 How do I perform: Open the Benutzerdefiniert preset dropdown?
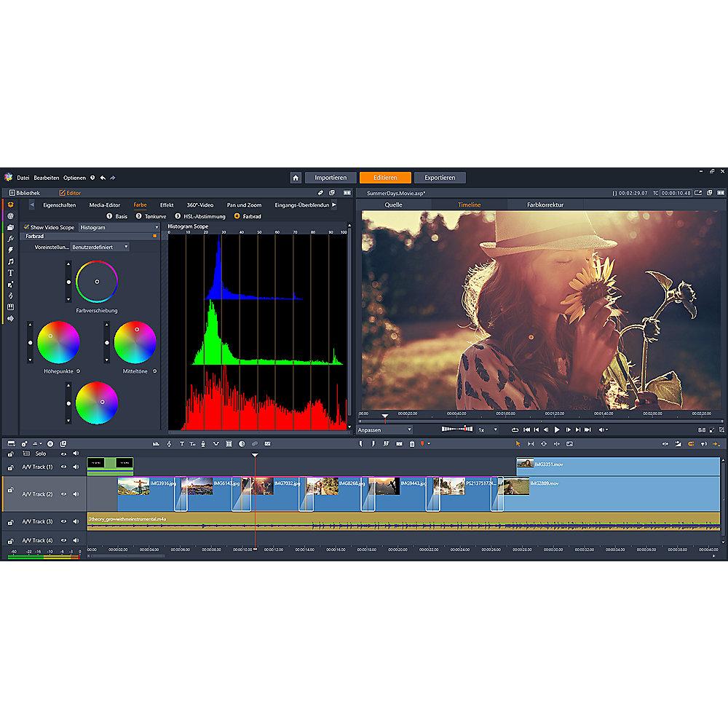click(100, 247)
